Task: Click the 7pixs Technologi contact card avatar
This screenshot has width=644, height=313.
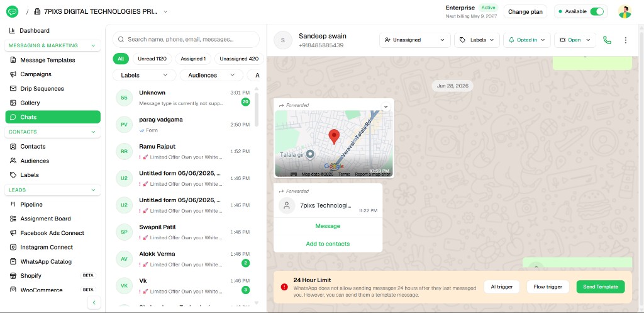Action: click(x=287, y=206)
